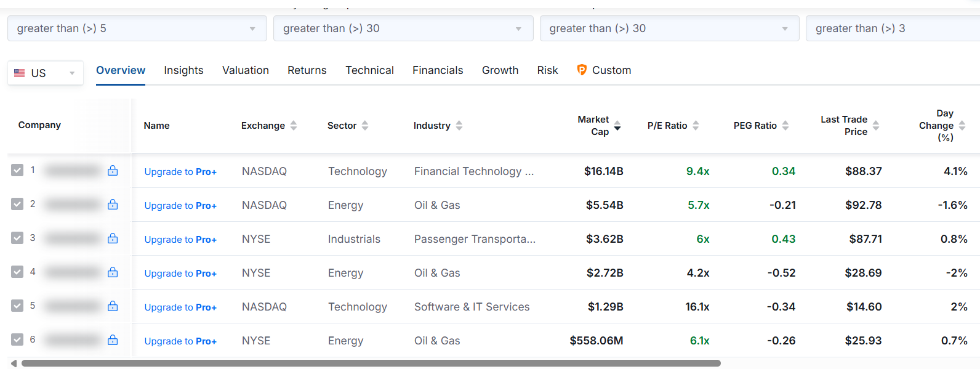The width and height of the screenshot is (980, 374).
Task: Click the Industrials sector cell
Action: (354, 239)
